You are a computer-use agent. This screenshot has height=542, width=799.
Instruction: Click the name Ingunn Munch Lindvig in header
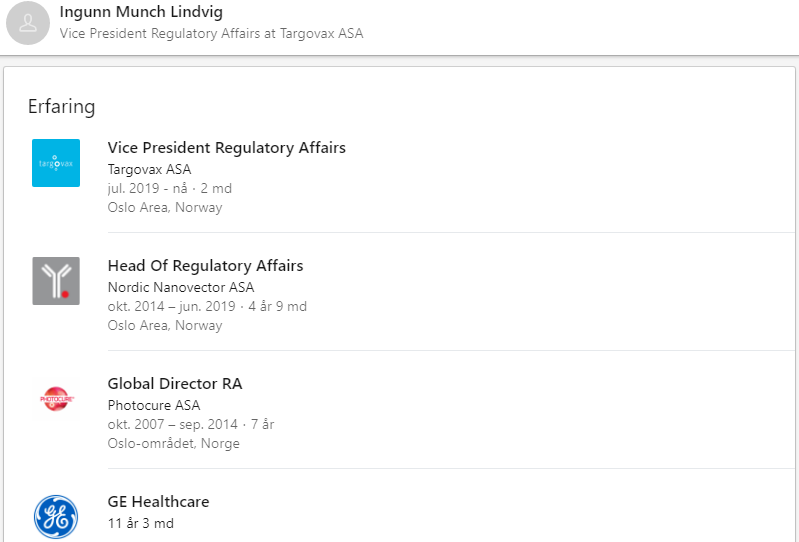141,12
